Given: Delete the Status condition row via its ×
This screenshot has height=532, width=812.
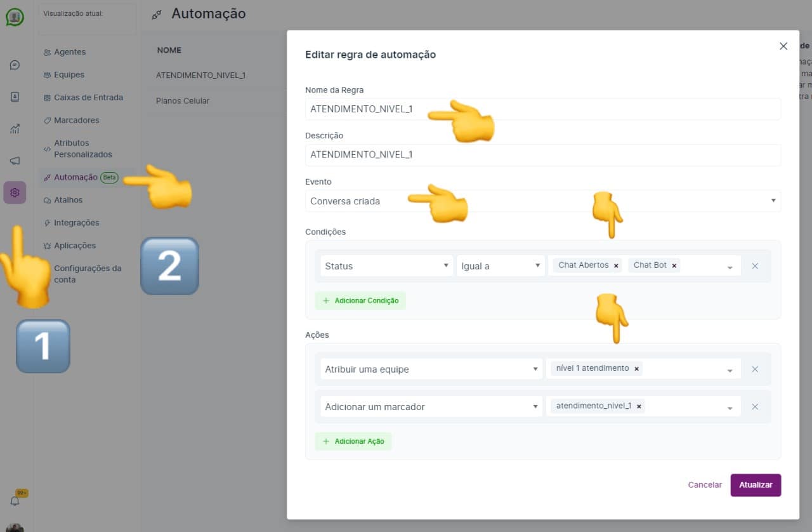Looking at the screenshot, I should (x=755, y=265).
